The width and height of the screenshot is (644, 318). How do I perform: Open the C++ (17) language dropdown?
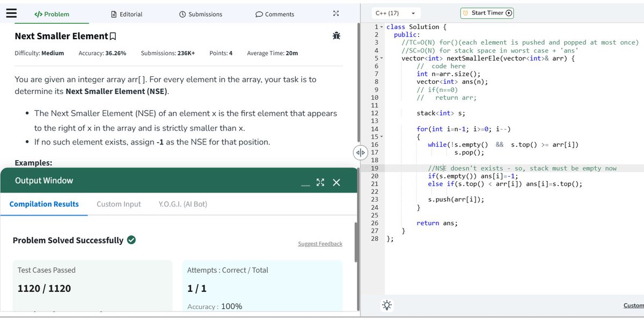(396, 13)
